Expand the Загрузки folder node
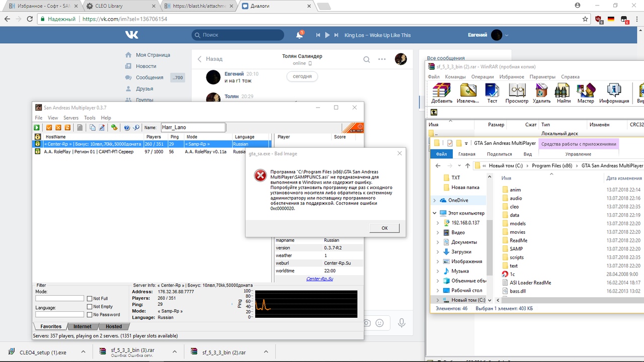Viewport: 644px width, 362px height. 438,252
